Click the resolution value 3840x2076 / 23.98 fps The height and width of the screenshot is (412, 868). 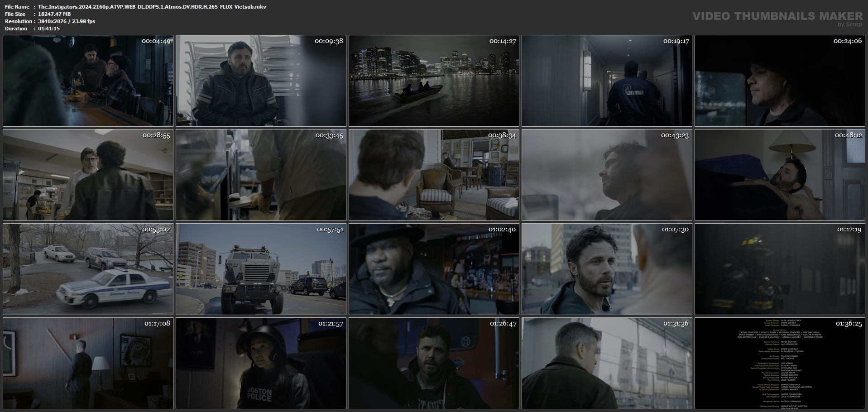click(x=67, y=21)
